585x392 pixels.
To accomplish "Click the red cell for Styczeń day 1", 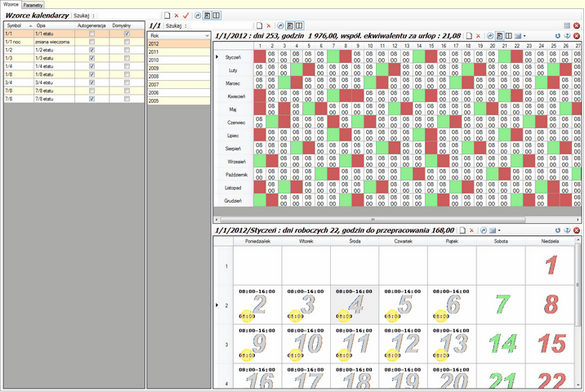I will click(x=260, y=57).
